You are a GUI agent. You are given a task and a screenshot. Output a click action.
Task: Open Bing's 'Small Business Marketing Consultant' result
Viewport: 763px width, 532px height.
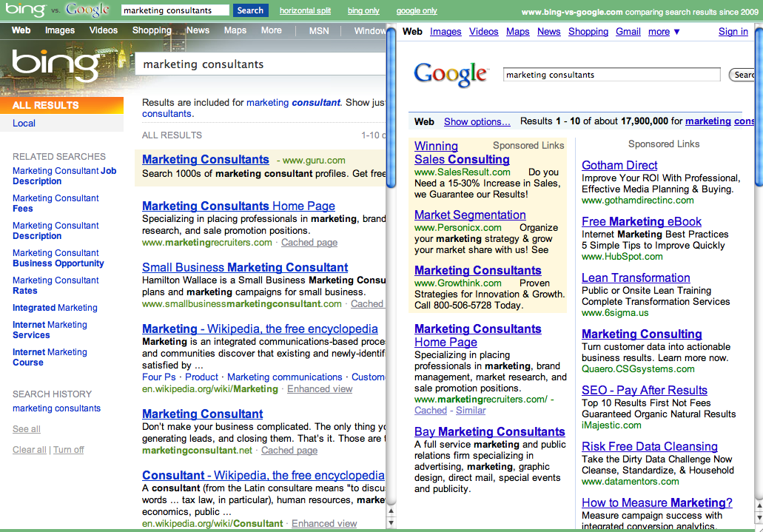point(245,267)
